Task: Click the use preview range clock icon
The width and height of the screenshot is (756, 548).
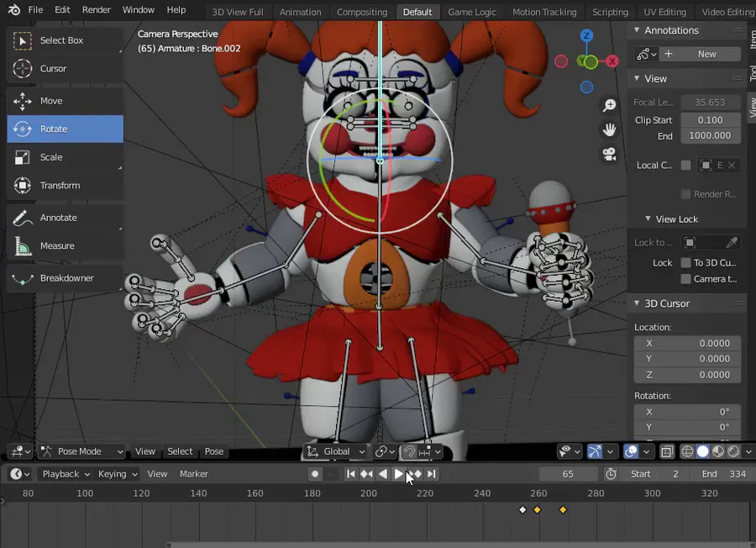Action: pos(611,474)
